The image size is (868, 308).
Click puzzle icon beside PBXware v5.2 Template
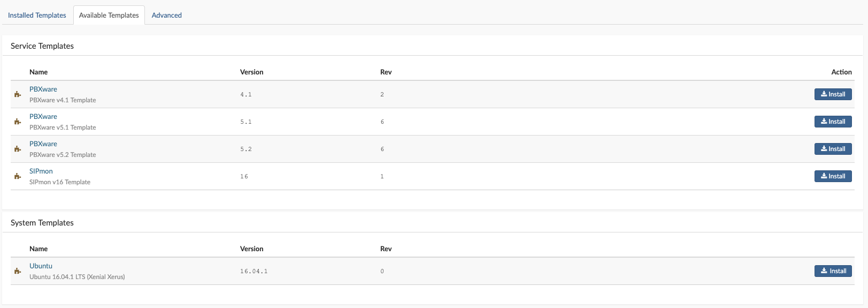coord(18,149)
